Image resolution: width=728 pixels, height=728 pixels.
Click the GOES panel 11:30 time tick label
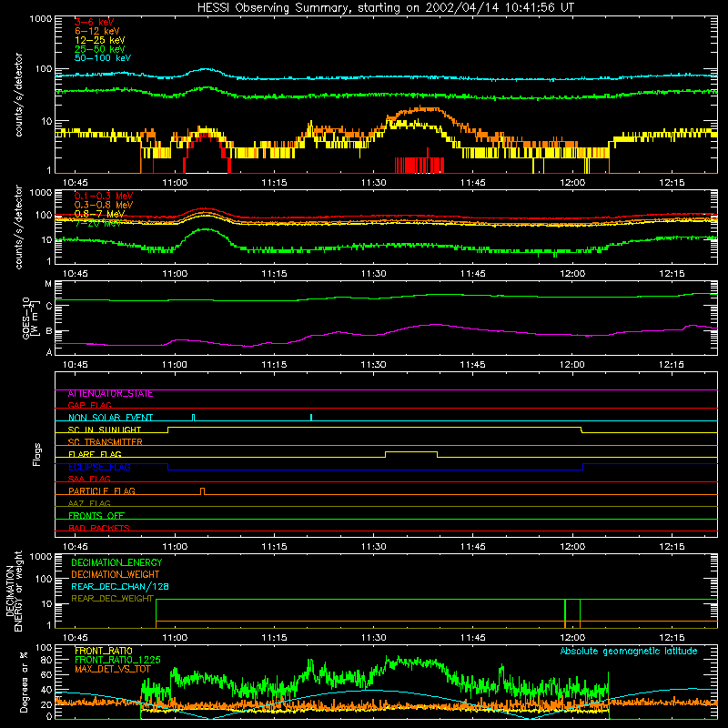373,365
